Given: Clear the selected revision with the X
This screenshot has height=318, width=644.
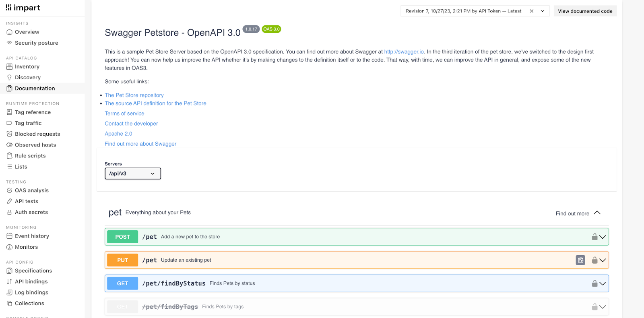Looking at the screenshot, I should [x=532, y=11].
